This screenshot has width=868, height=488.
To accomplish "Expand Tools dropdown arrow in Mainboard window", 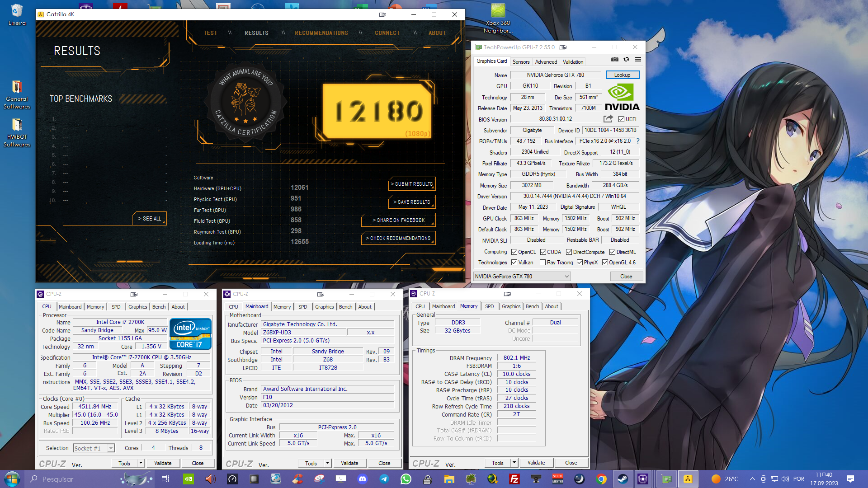I will (327, 463).
